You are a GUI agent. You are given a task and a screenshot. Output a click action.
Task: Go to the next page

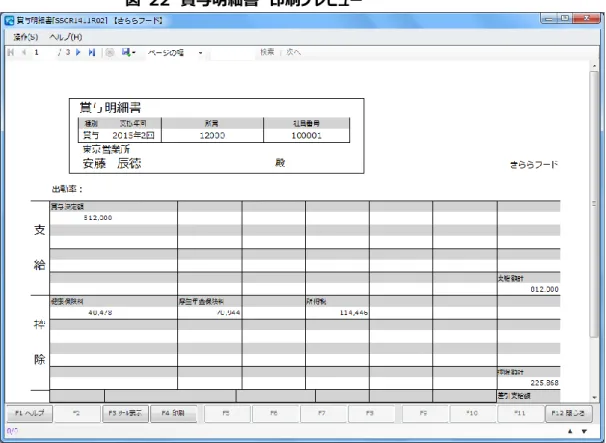tap(78, 52)
